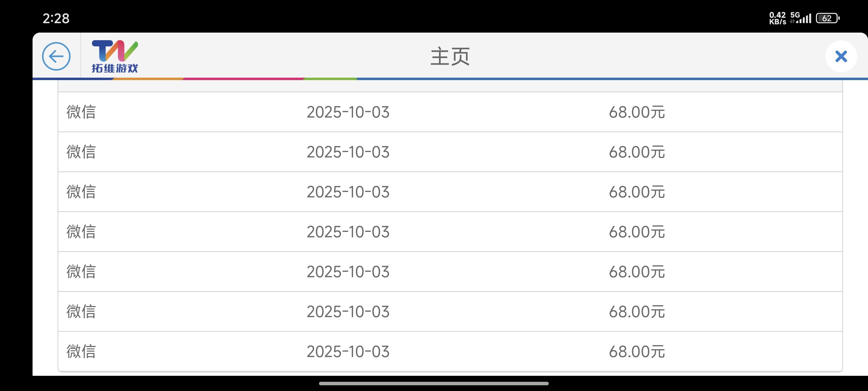Close the page with the X button
This screenshot has height=391, width=868.
click(841, 56)
